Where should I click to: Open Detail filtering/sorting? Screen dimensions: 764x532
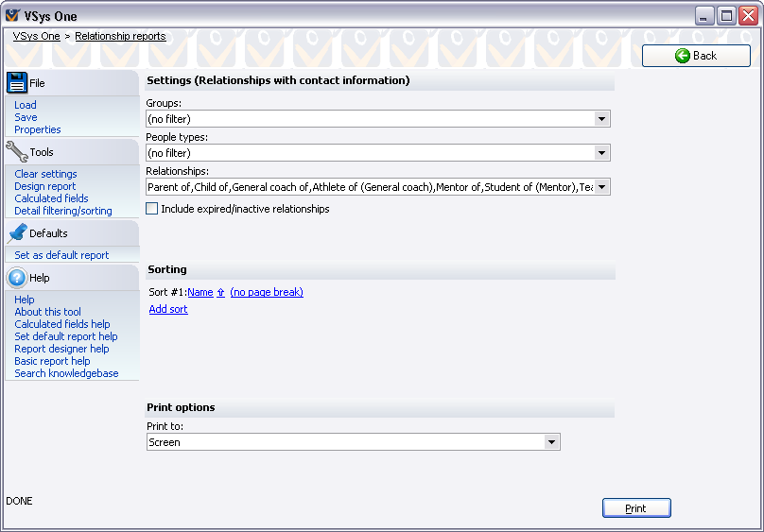click(63, 211)
